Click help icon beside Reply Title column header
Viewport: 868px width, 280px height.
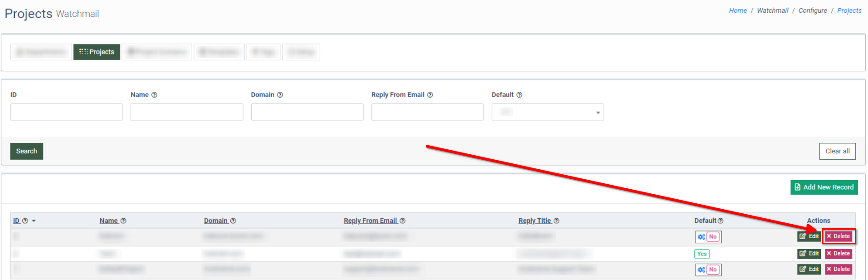[x=556, y=221]
